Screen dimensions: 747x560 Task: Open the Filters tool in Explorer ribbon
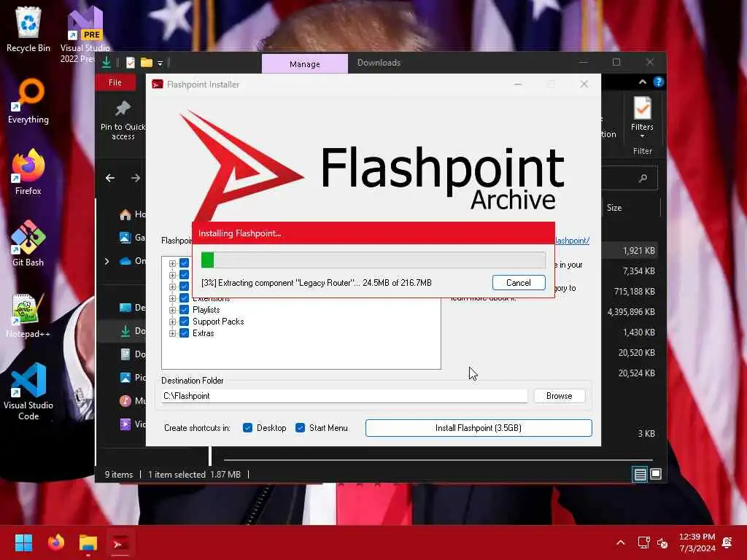click(x=642, y=117)
